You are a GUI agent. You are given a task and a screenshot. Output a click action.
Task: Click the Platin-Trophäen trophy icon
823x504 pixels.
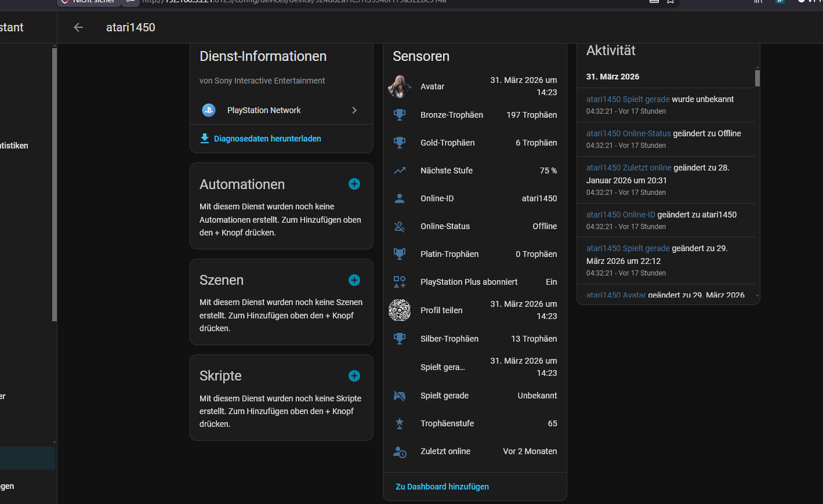400,253
